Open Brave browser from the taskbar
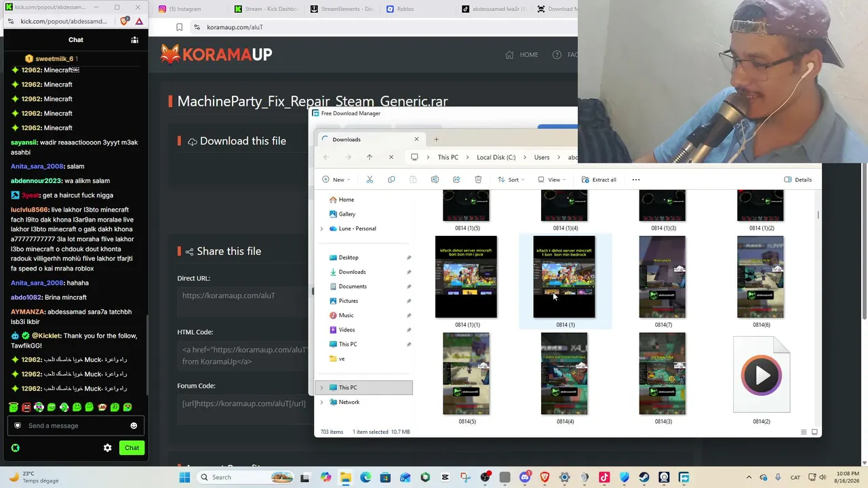Viewport: 868px width, 488px height. point(545,477)
